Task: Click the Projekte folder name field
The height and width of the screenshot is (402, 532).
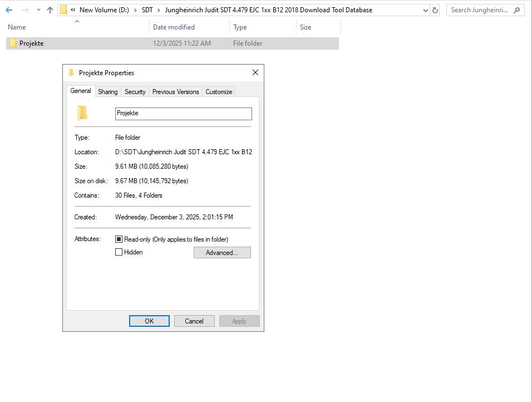Action: pyautogui.click(x=184, y=114)
